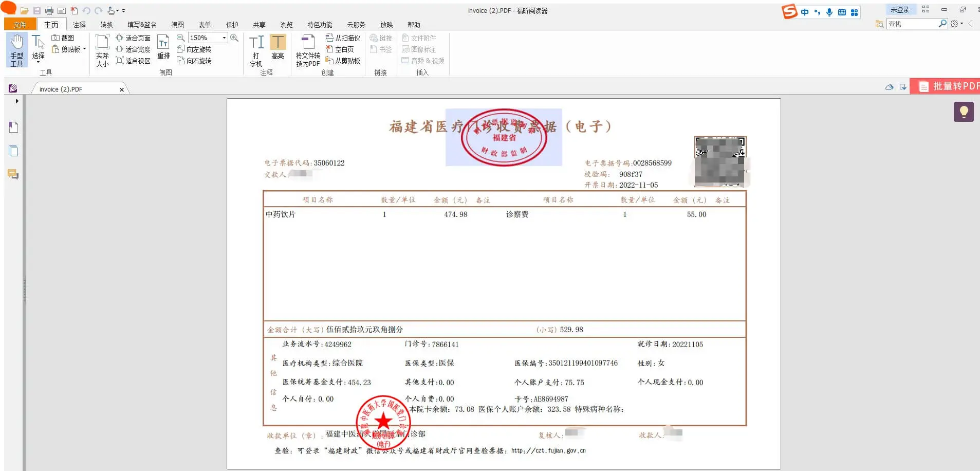The image size is (980, 471).
Task: Click the new blank PDF icon in quick access toolbar
Action: pyautogui.click(x=74, y=11)
